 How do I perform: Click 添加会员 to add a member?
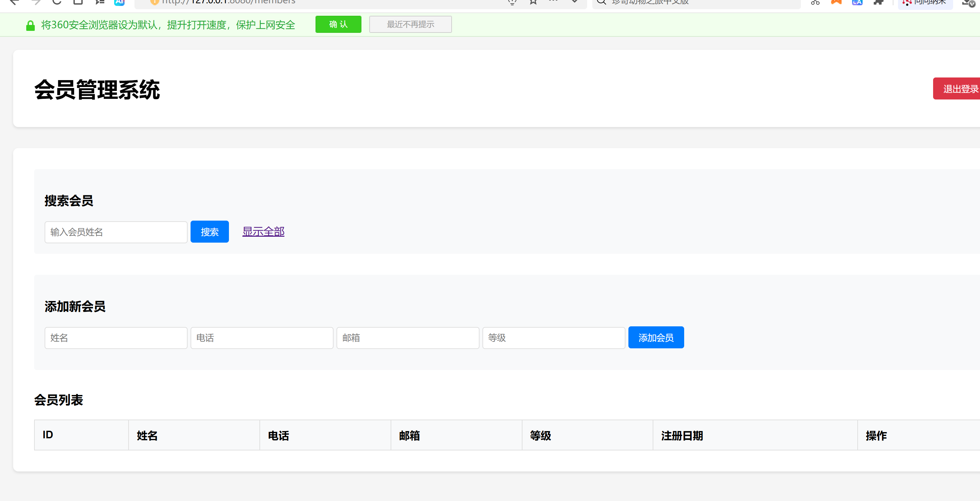click(656, 337)
